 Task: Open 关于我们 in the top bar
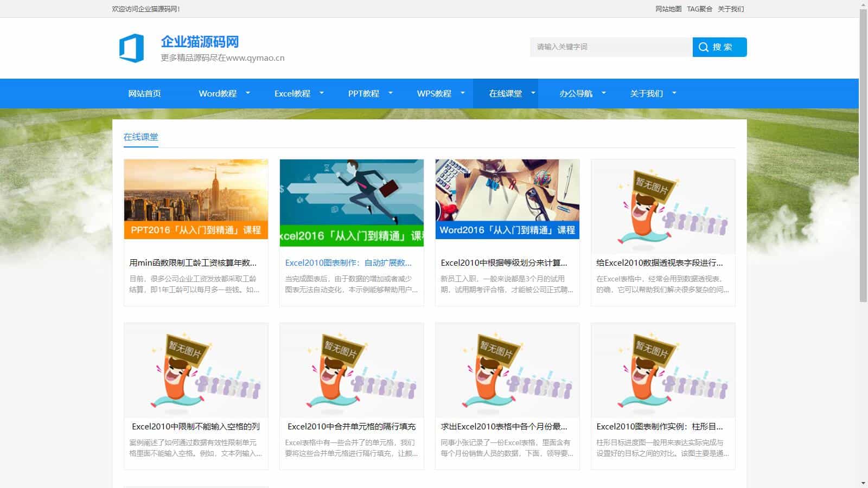(731, 9)
